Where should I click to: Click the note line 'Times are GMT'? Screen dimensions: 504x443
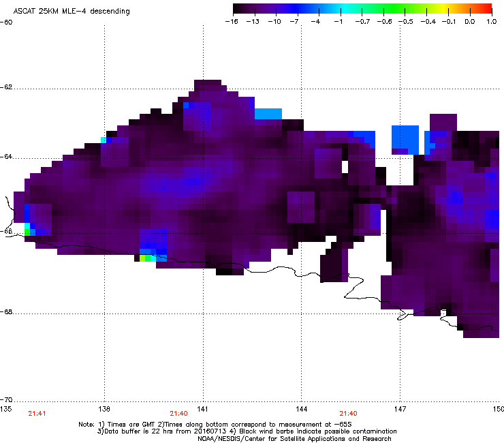(129, 425)
